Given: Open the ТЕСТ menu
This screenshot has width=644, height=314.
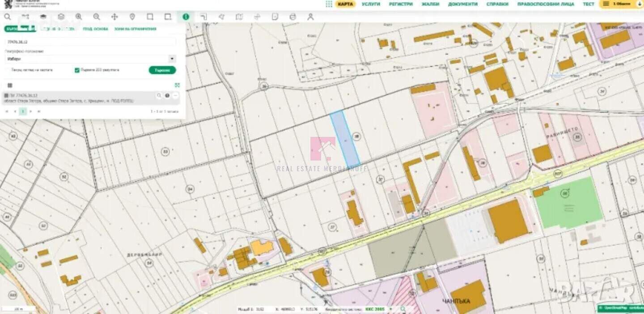Looking at the screenshot, I should 589,4.
